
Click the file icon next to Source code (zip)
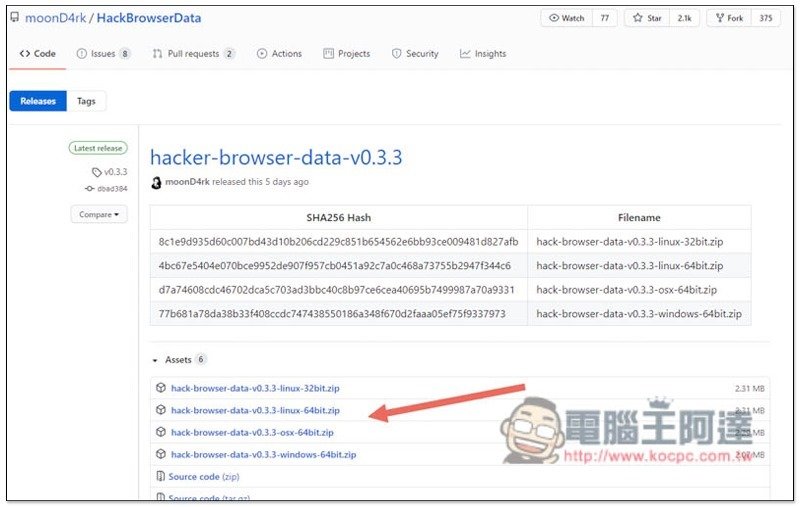click(160, 476)
